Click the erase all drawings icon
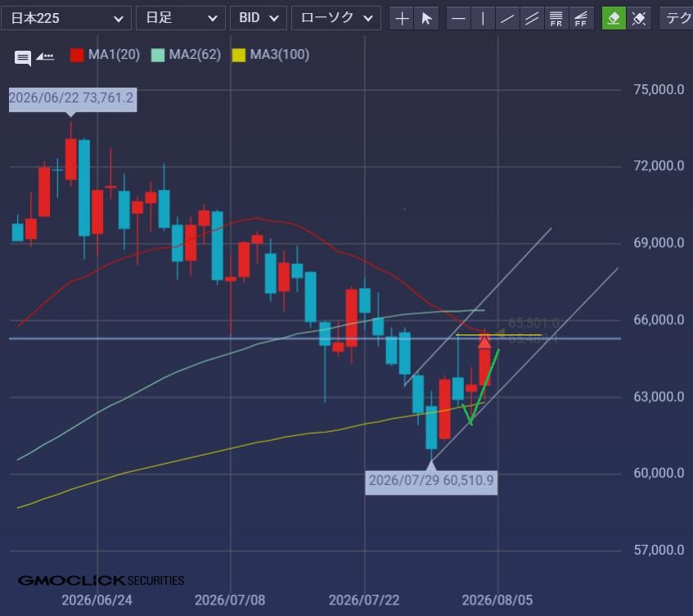This screenshot has height=616, width=693. pos(639,19)
